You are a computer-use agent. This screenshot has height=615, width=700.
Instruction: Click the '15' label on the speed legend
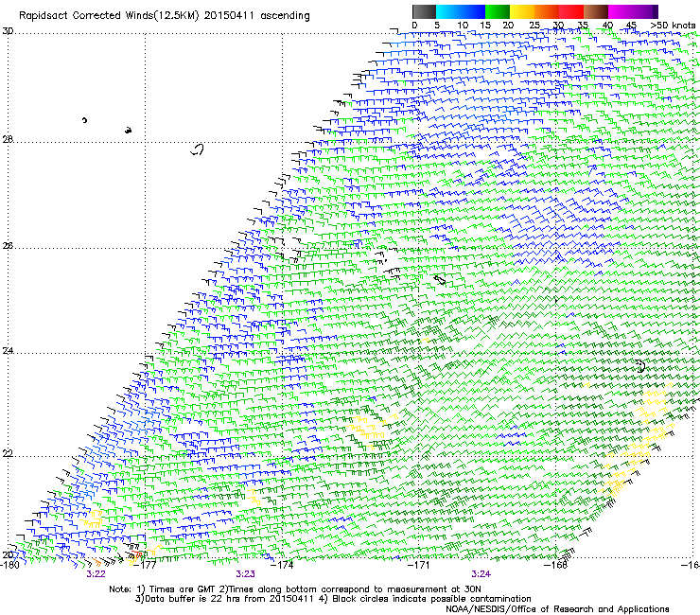pos(485,26)
